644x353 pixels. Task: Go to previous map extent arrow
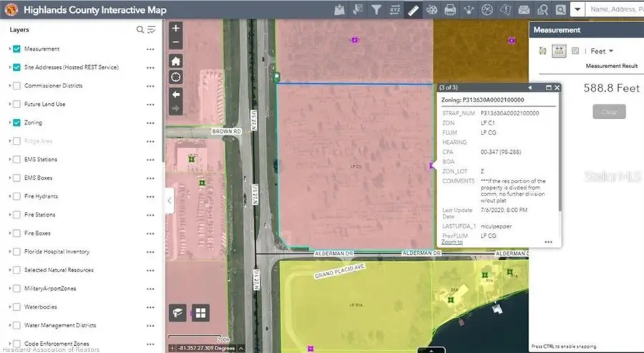click(x=176, y=94)
